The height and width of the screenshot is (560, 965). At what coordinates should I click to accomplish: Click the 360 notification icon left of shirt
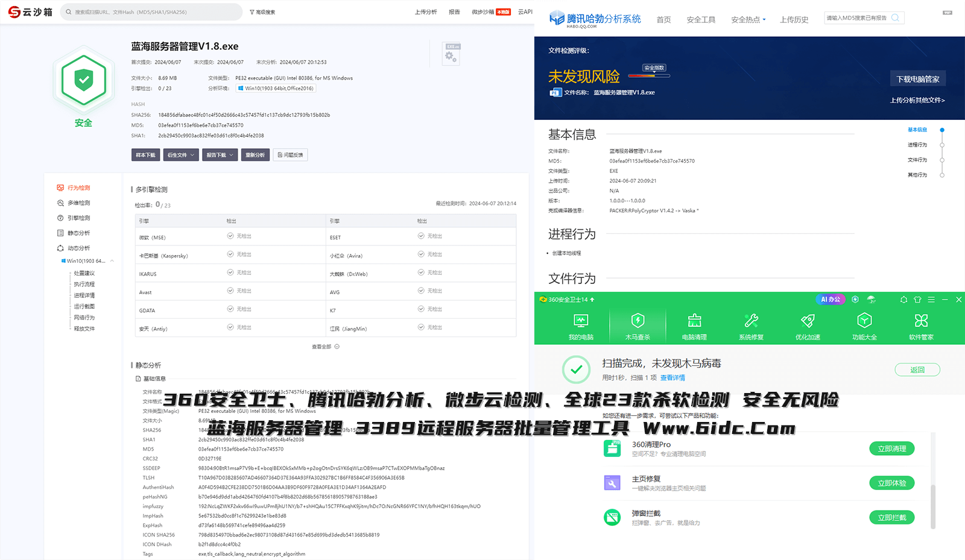[903, 299]
